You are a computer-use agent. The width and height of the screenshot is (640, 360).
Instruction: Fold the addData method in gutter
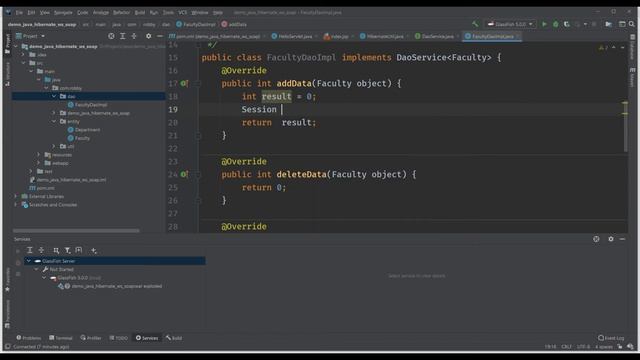pyautogui.click(x=198, y=83)
